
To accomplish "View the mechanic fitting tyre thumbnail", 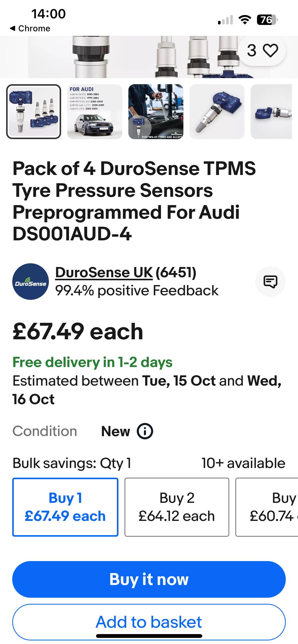I will click(156, 112).
